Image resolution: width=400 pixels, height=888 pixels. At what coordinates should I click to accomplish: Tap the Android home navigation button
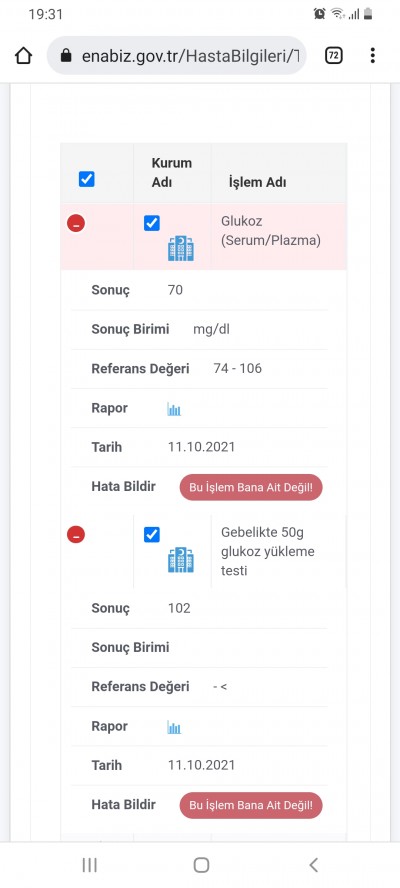point(201,864)
